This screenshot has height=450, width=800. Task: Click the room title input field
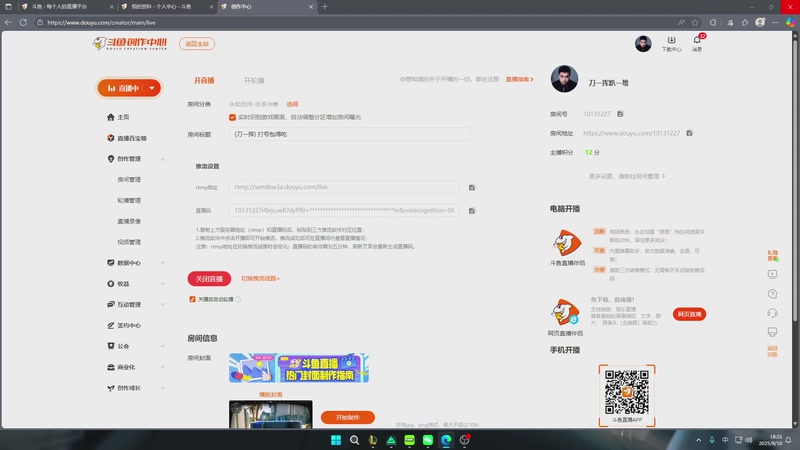point(349,134)
